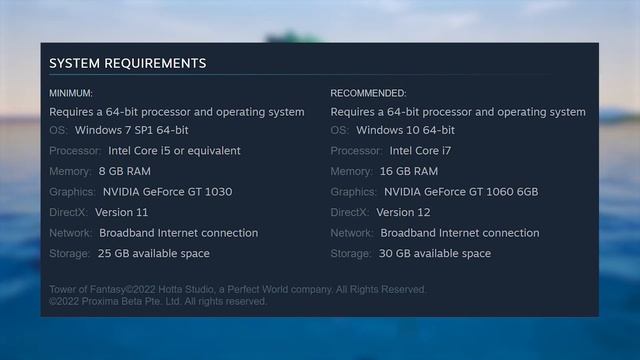
Task: Click '©2022 Proxima Beta Pte. Ltd.' line
Action: click(x=158, y=301)
